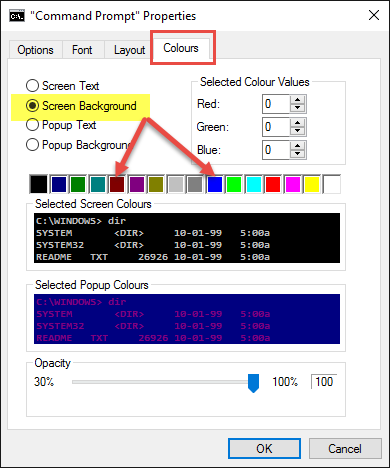Click the Selected Popup Colours preview

(187, 319)
